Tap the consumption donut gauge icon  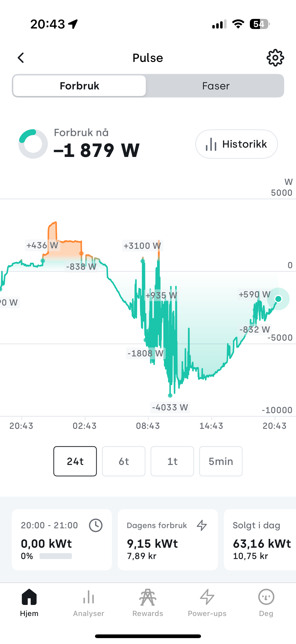[x=33, y=144]
